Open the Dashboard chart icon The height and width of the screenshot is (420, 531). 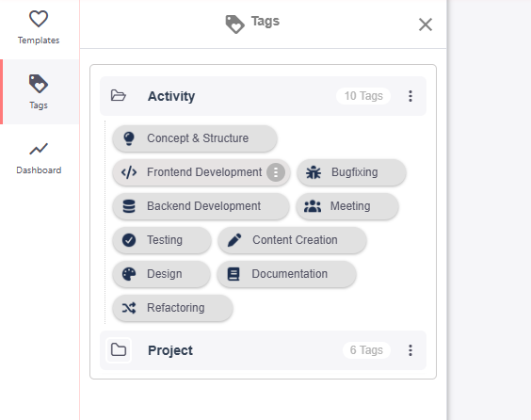click(x=39, y=149)
